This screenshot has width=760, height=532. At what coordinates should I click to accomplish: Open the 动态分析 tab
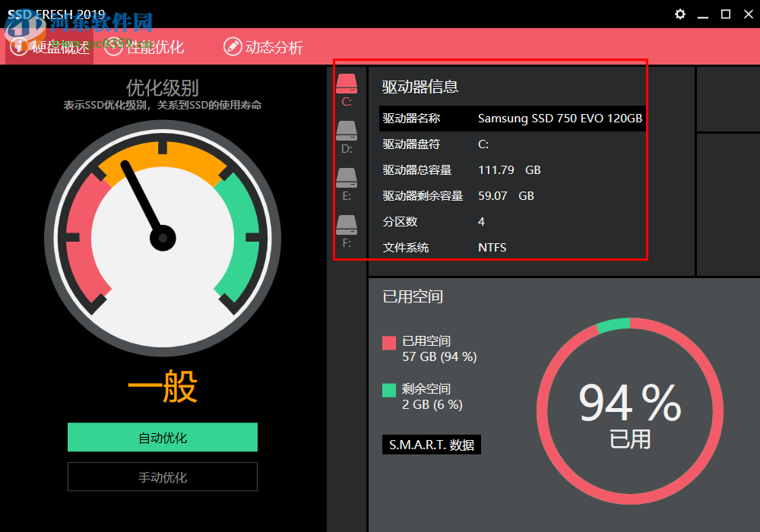pyautogui.click(x=272, y=46)
